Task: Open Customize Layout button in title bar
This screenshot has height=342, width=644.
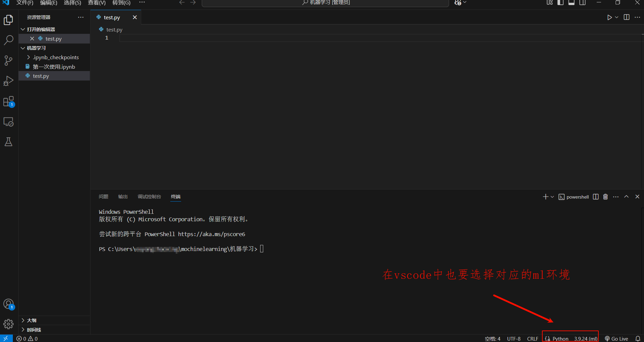Action: point(550,2)
